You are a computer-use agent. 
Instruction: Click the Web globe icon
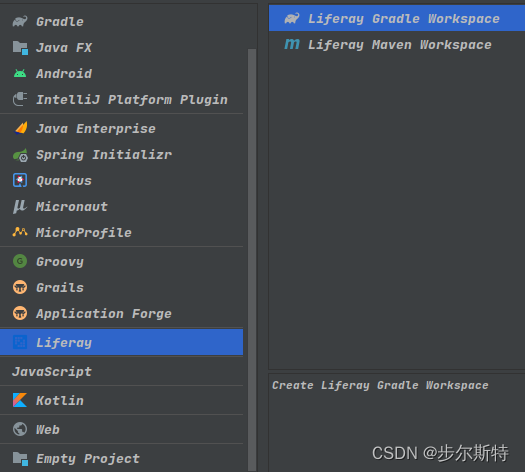[20, 429]
